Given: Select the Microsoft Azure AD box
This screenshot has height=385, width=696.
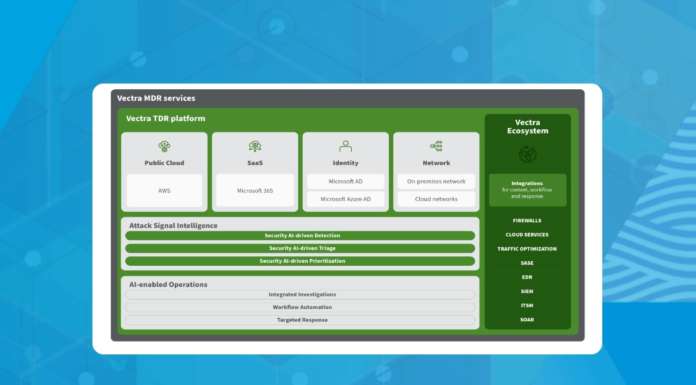Looking at the screenshot, I should coord(345,199).
